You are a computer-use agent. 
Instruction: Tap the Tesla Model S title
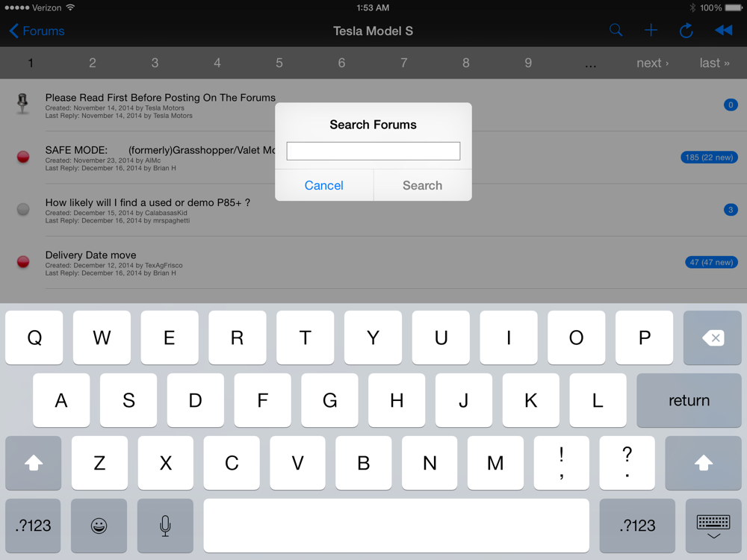pyautogui.click(x=373, y=31)
